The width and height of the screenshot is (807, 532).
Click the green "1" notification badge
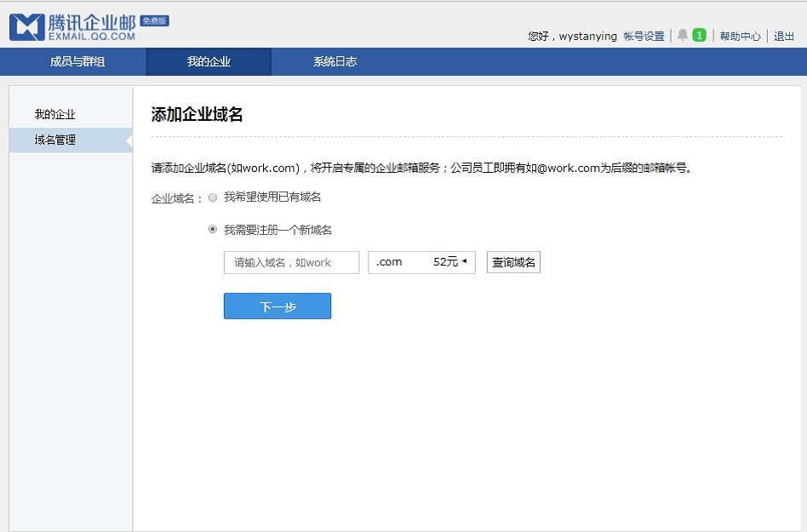pyautogui.click(x=699, y=36)
